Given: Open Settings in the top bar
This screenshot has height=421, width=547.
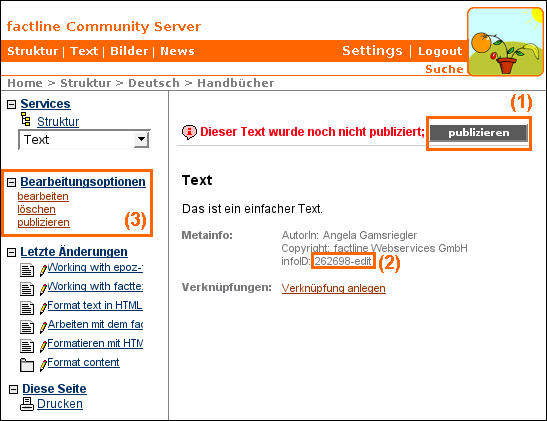Looking at the screenshot, I should [x=372, y=51].
